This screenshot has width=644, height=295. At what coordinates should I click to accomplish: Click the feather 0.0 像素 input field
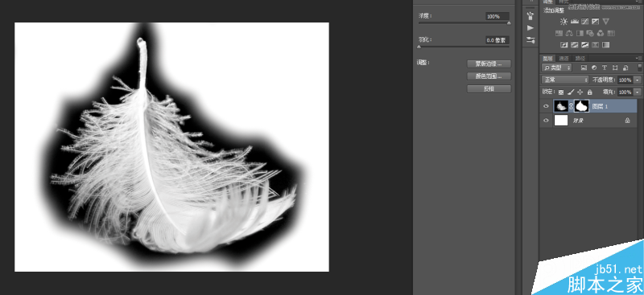pyautogui.click(x=497, y=40)
